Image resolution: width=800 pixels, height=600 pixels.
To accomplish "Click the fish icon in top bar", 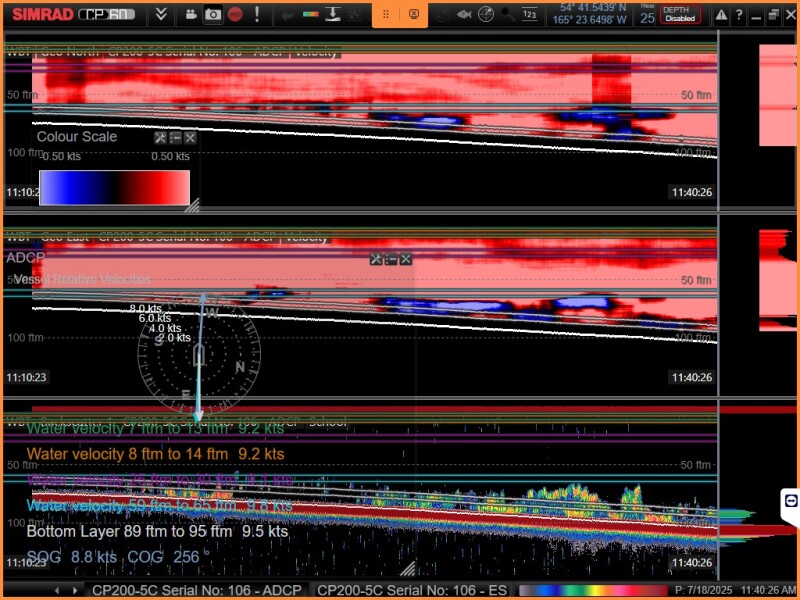I will click(464, 15).
